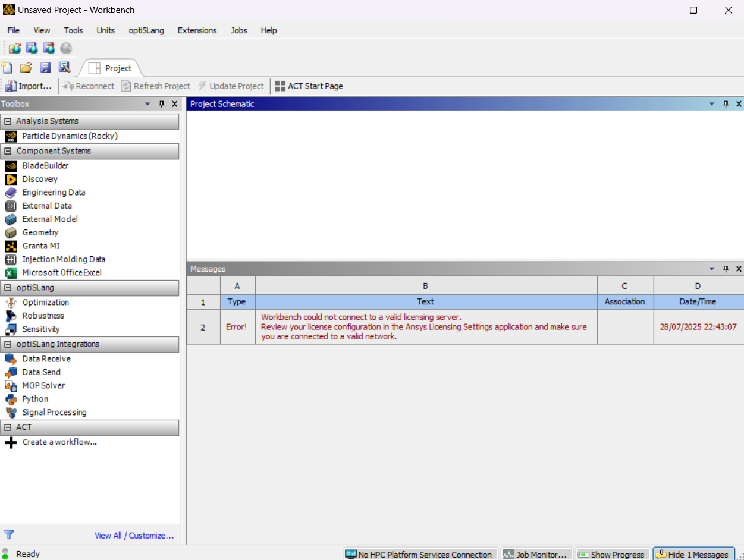Image resolution: width=744 pixels, height=560 pixels.
Task: Select Particle Dynamics (Rocky) icon
Action: (11, 136)
